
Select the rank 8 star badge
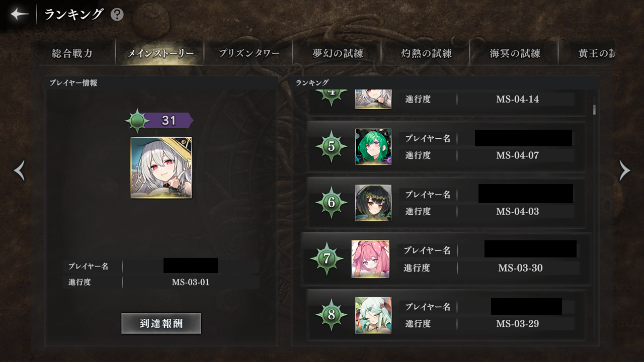tap(331, 315)
